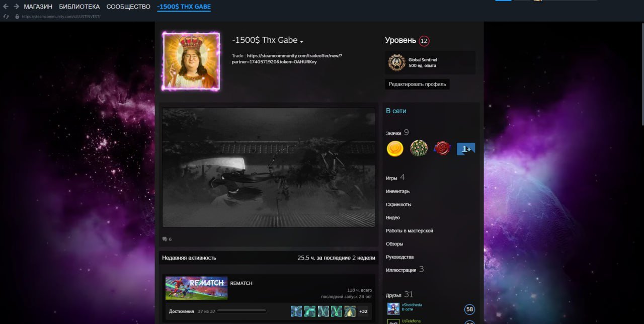Open the СООБЩЕСТВО menu
The height and width of the screenshot is (324, 644).
pos(128,7)
